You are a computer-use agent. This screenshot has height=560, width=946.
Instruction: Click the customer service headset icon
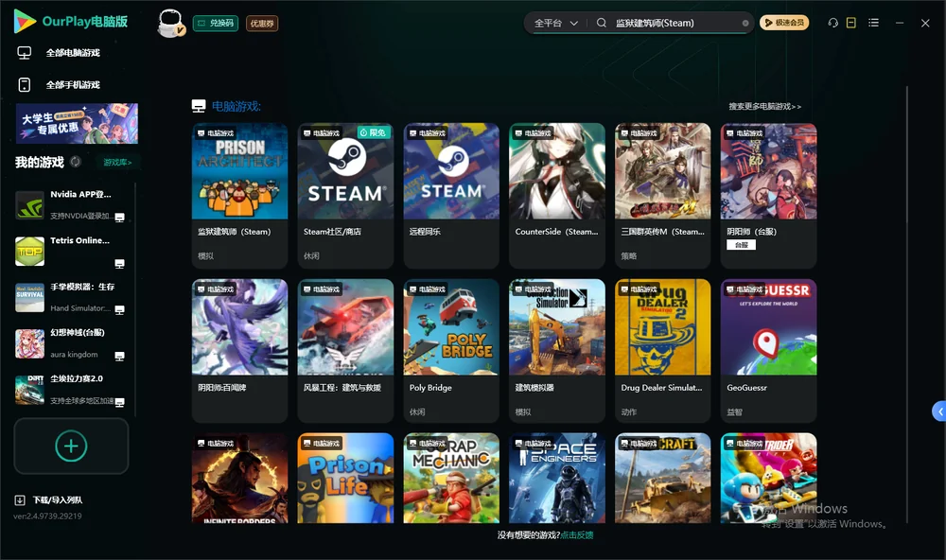(x=832, y=23)
